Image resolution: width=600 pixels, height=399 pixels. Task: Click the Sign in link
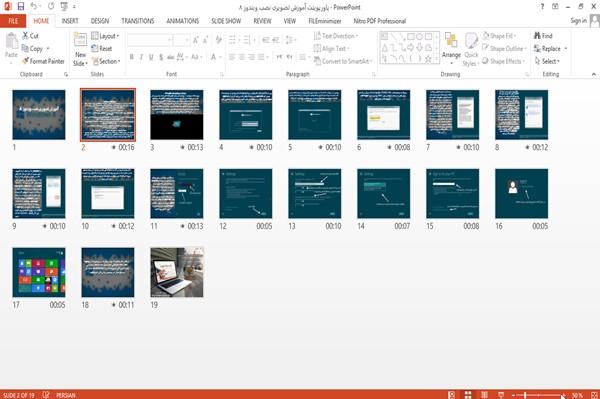pos(578,21)
